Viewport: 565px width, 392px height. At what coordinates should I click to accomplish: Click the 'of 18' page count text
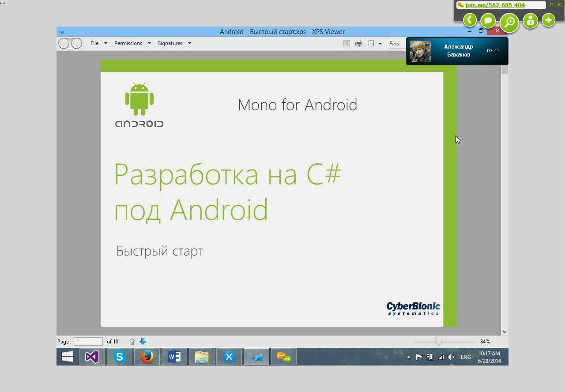[x=113, y=342]
